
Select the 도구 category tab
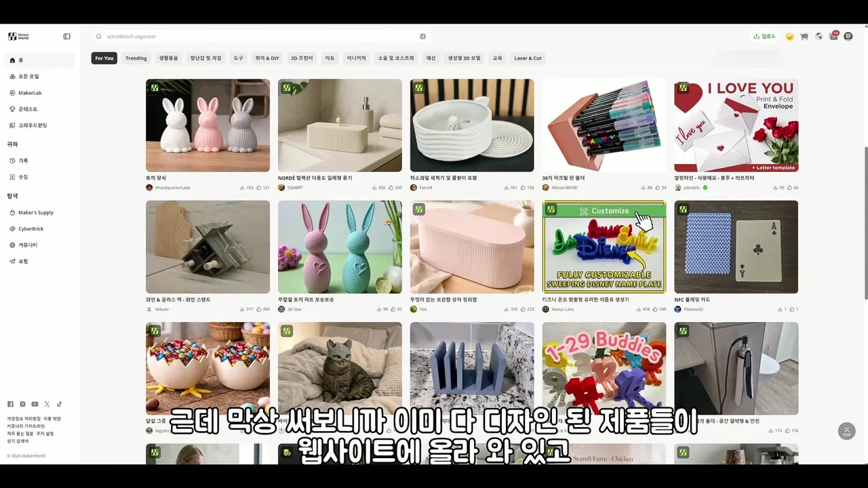coord(238,58)
